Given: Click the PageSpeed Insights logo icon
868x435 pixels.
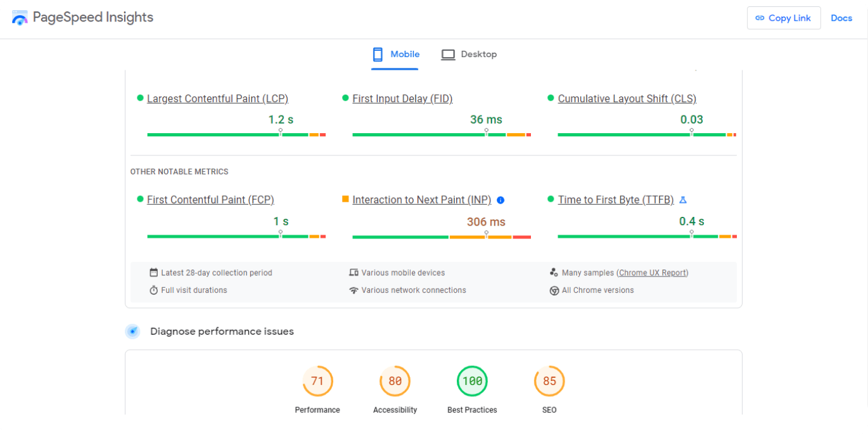Looking at the screenshot, I should click(20, 18).
